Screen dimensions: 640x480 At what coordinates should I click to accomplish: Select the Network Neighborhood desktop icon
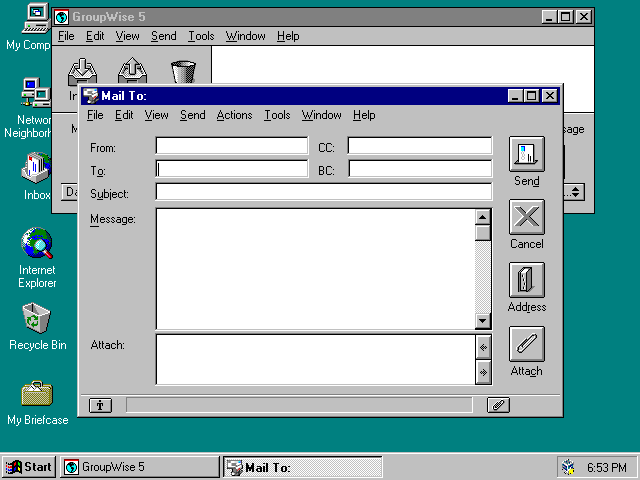36,93
